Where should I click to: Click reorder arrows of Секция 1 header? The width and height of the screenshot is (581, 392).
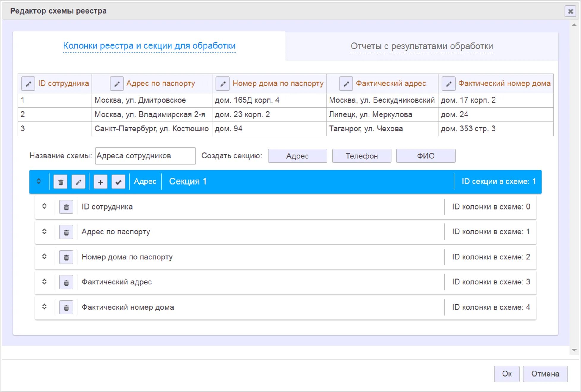click(x=39, y=181)
